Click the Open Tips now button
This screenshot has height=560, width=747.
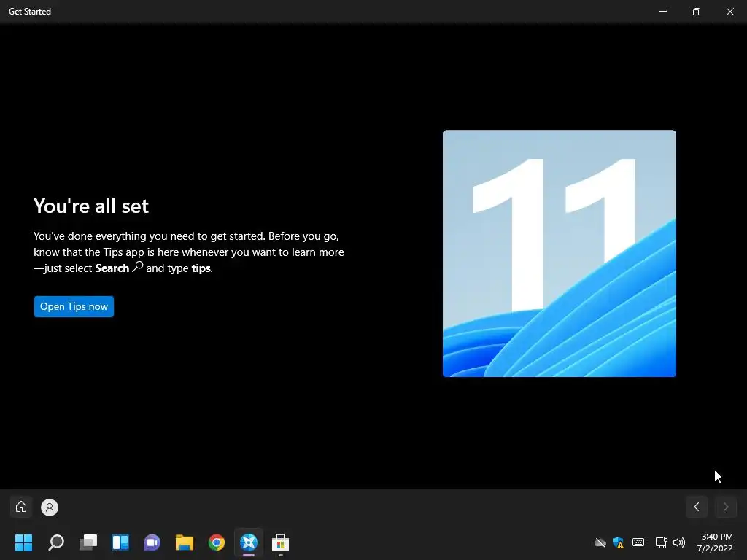click(74, 307)
